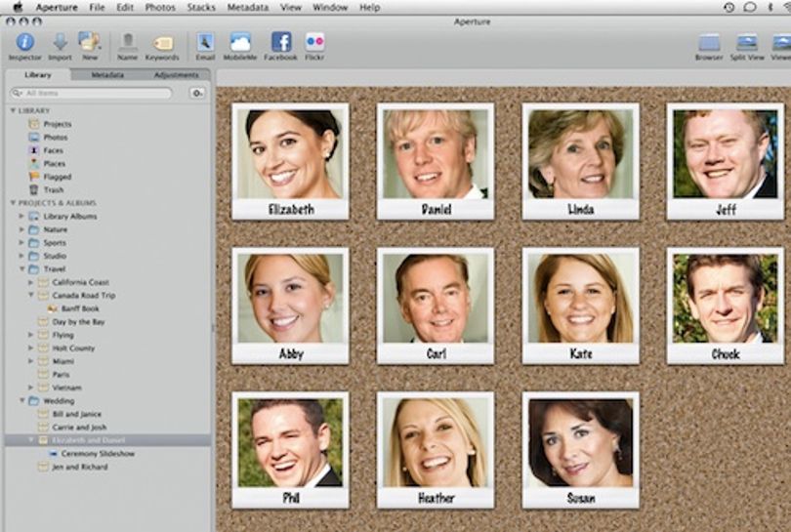Click the Email toolbar icon
Viewport: 791px width, 532px height.
(205, 42)
